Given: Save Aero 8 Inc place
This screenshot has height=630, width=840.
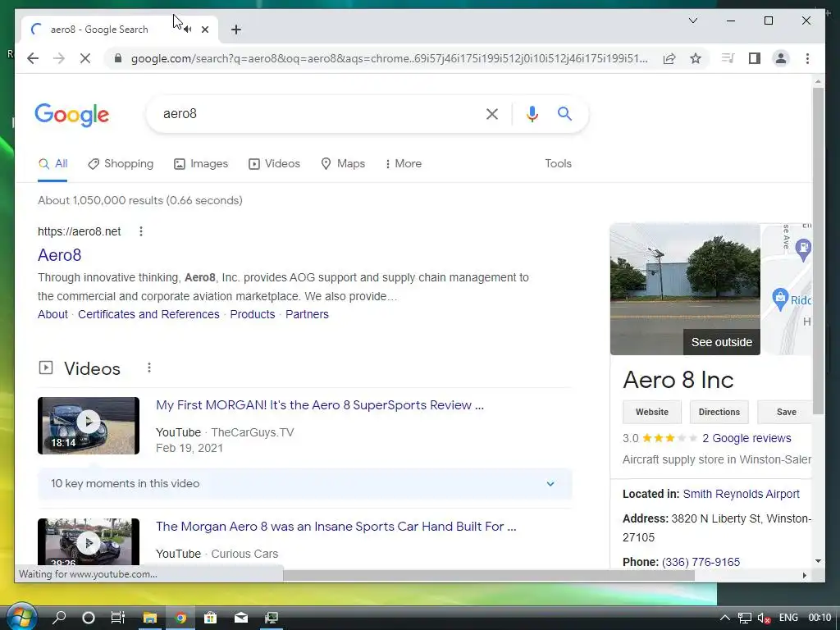Looking at the screenshot, I should click(x=785, y=412).
